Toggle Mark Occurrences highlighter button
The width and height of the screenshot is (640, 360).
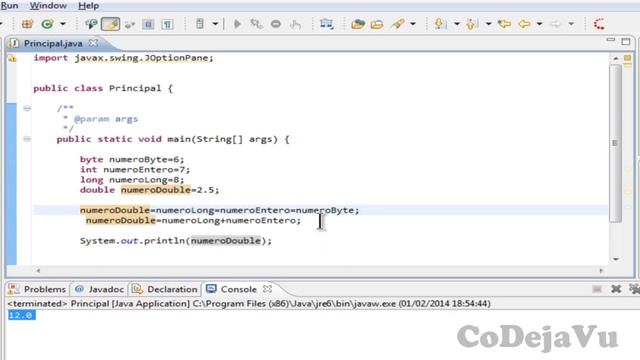(110, 24)
